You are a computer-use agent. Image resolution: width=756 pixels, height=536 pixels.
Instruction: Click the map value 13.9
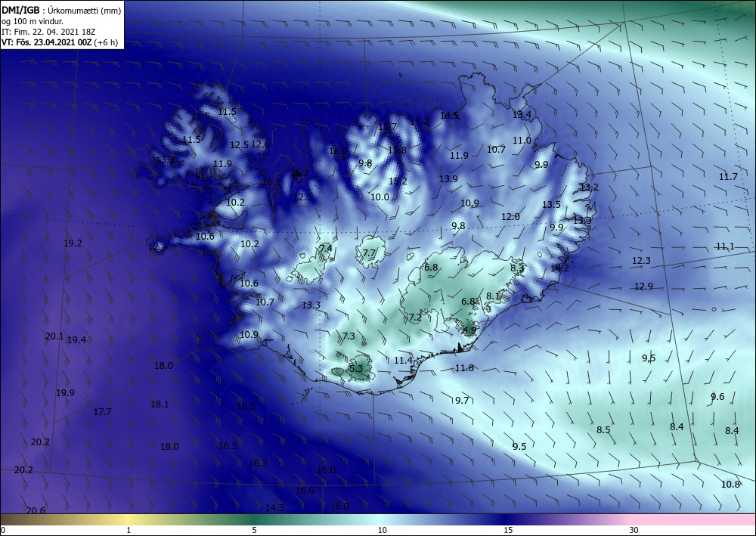(x=448, y=179)
